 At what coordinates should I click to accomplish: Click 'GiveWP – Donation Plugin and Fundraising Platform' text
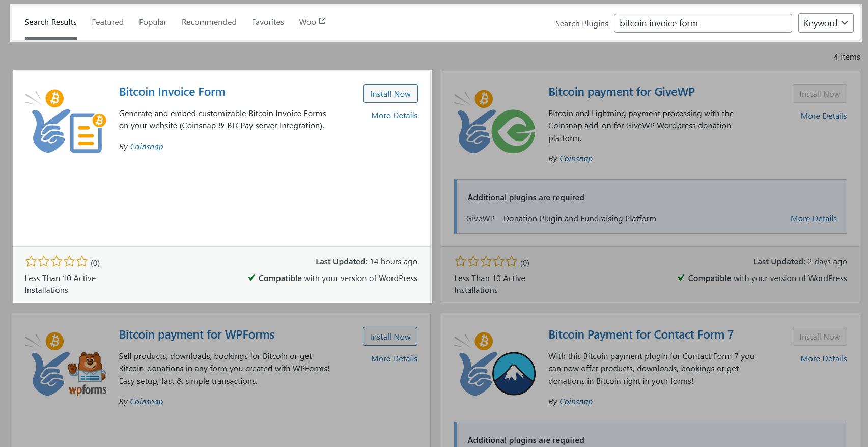(561, 219)
